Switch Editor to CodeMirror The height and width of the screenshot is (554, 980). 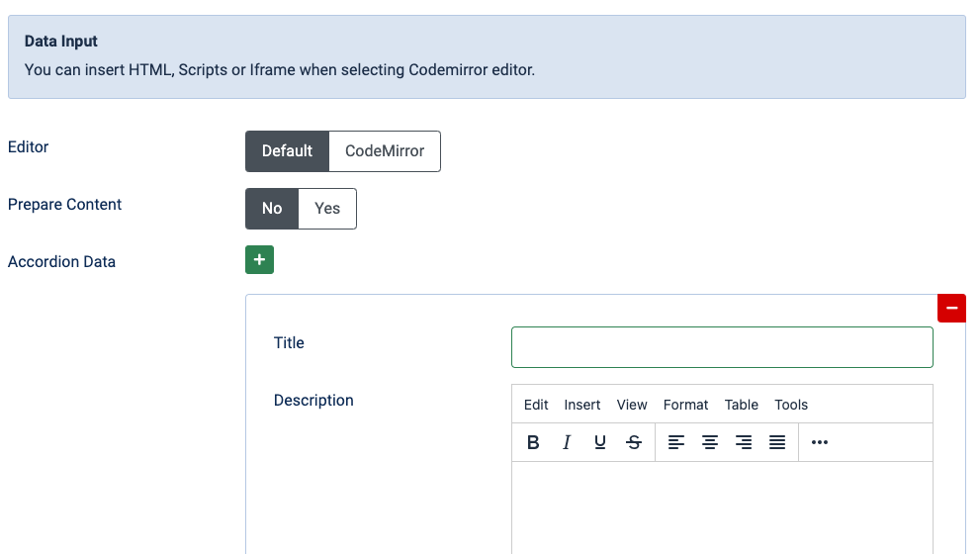coord(384,151)
